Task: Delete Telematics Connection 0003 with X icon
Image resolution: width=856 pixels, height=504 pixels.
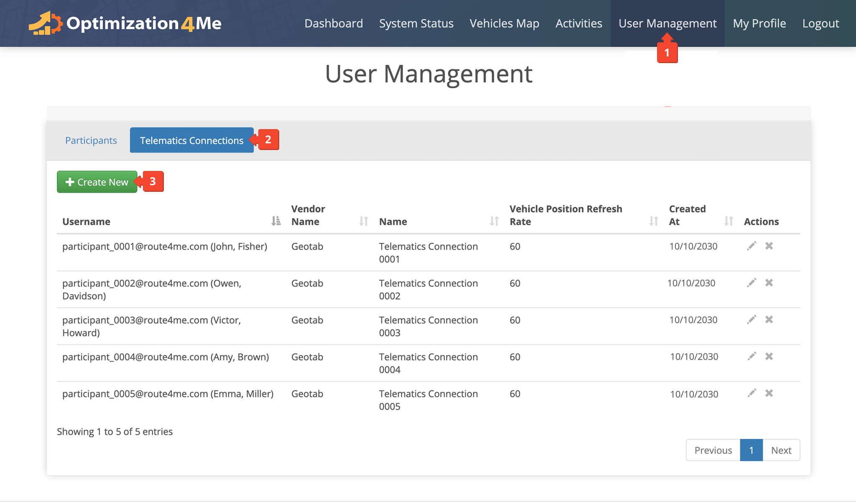Action: (769, 319)
